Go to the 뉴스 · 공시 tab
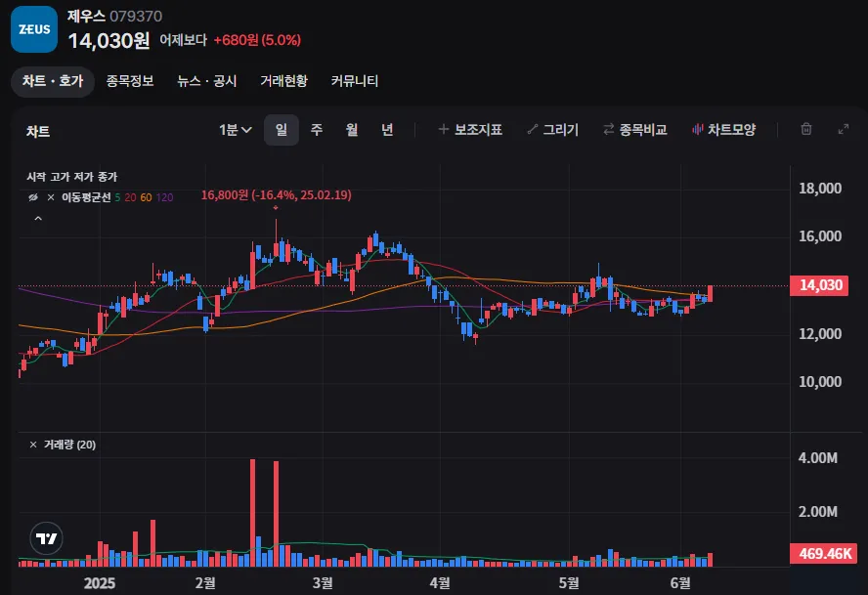This screenshot has height=595, width=868. (x=206, y=81)
